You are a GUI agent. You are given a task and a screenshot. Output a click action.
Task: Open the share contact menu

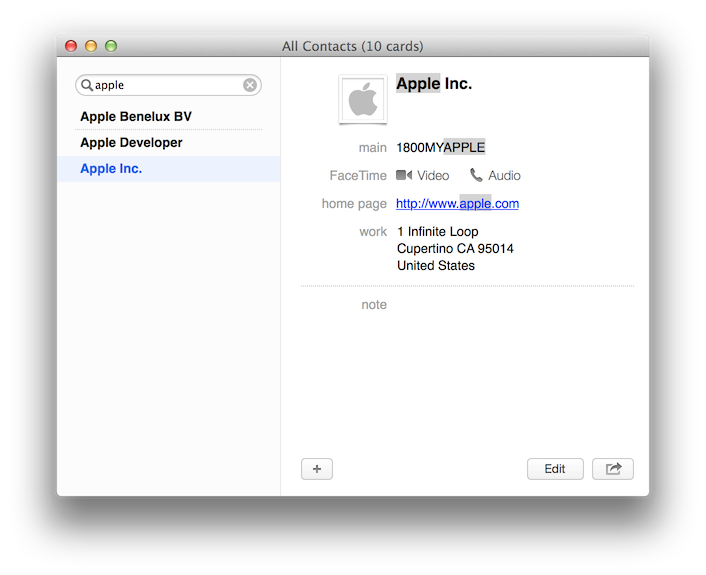click(613, 469)
